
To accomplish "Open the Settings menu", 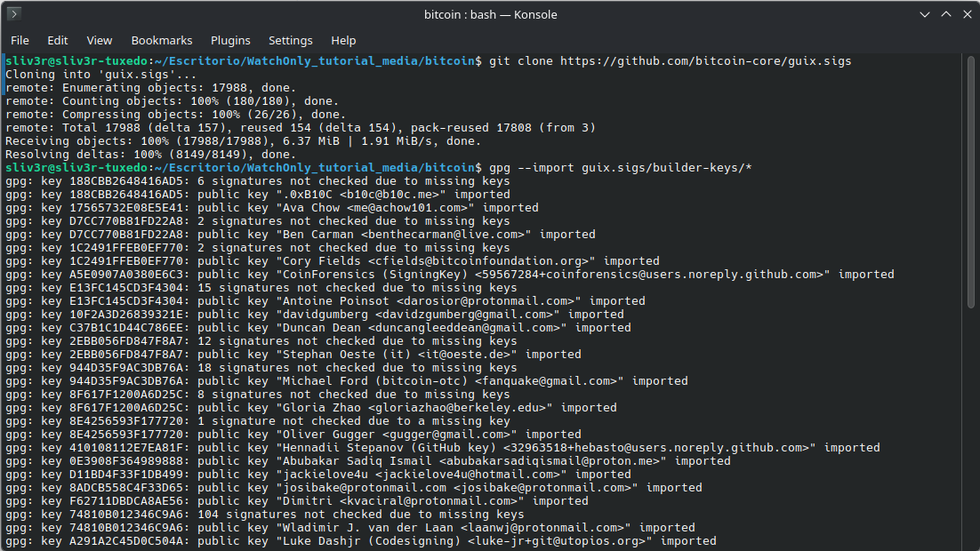I will click(x=291, y=41).
